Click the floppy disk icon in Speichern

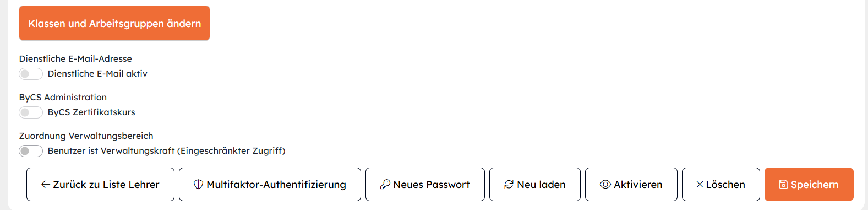[x=783, y=185]
